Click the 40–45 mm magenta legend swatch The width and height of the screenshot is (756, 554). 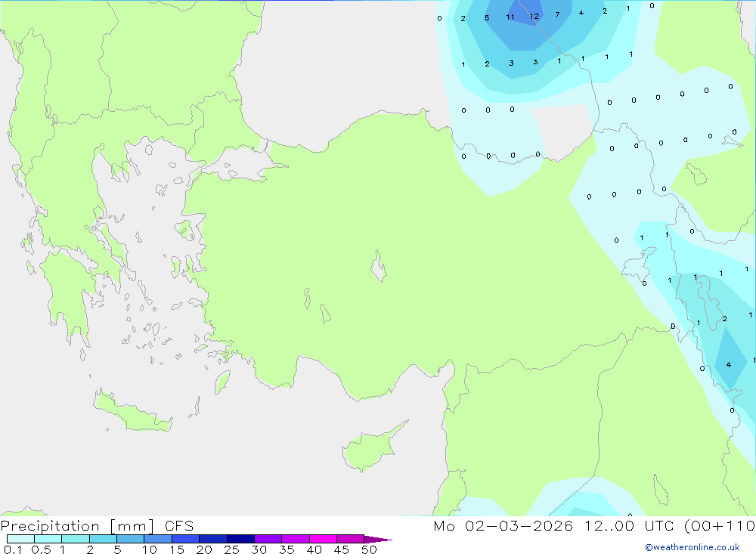tap(323, 539)
